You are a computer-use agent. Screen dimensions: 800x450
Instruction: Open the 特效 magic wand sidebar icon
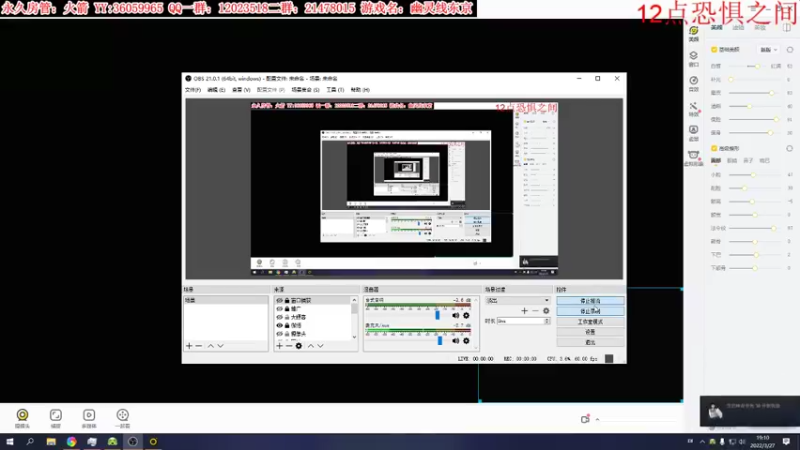pos(693,108)
